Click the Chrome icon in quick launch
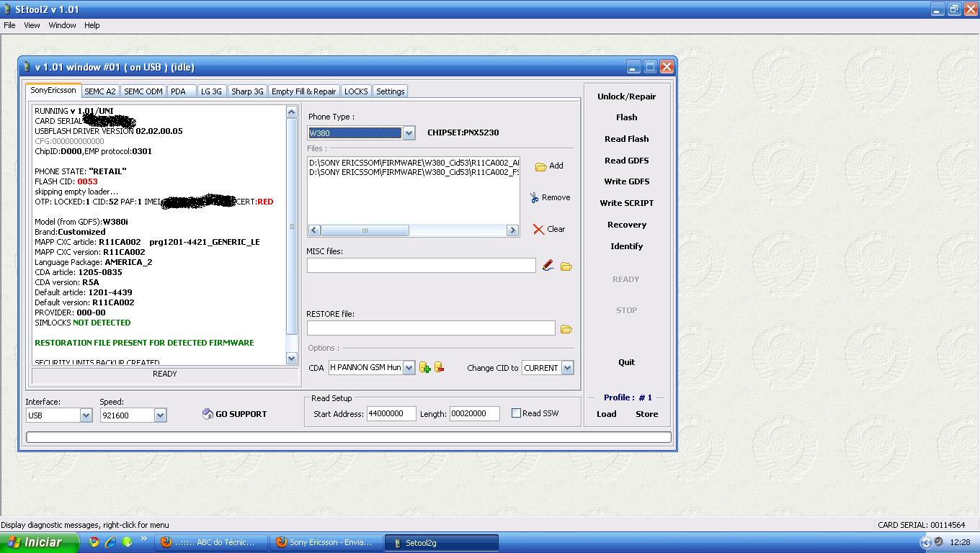This screenshot has height=553, width=980. (94, 542)
